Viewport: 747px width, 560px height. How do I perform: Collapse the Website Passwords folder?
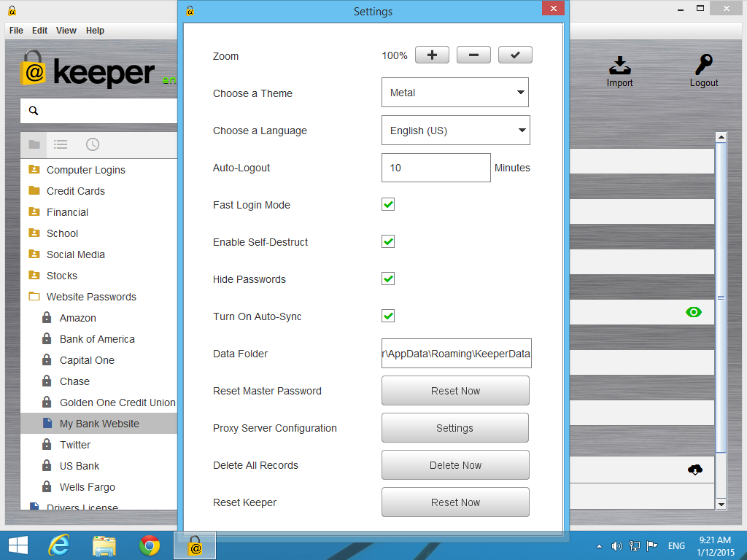point(34,297)
